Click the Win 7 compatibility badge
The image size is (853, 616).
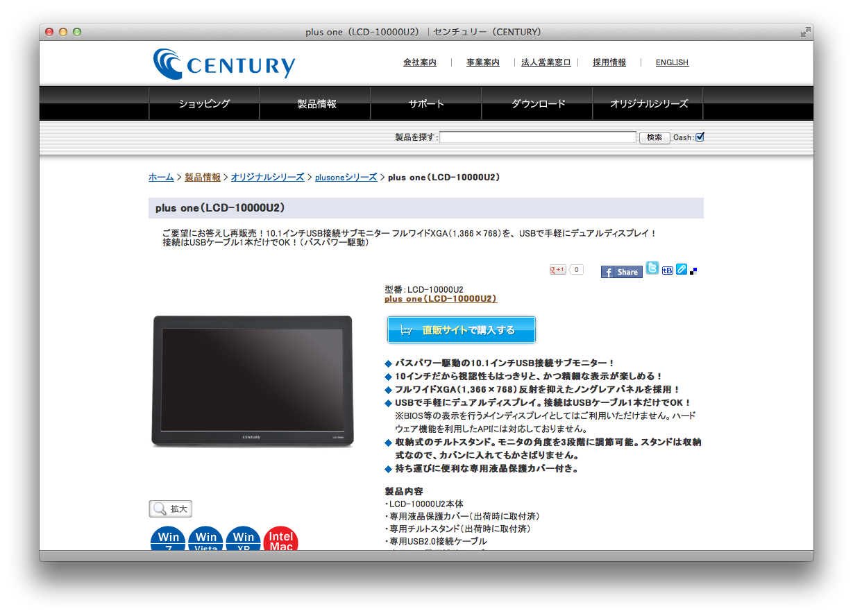click(x=169, y=539)
